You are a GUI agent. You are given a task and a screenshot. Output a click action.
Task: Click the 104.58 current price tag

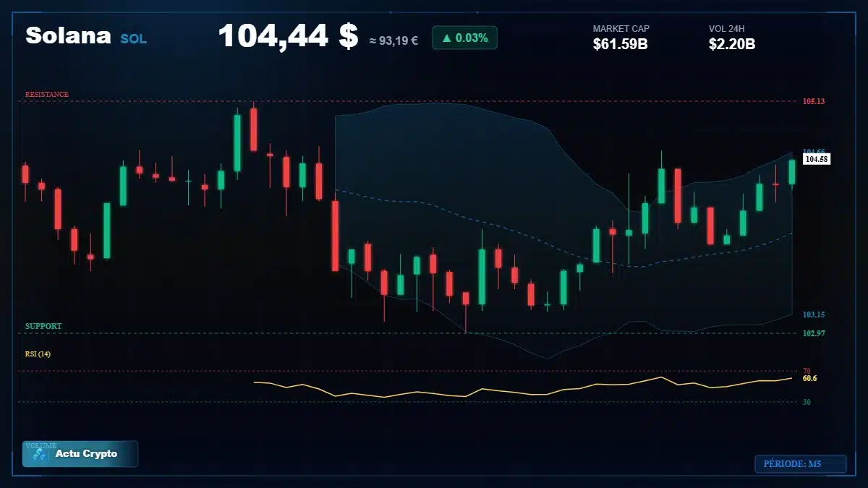point(817,159)
